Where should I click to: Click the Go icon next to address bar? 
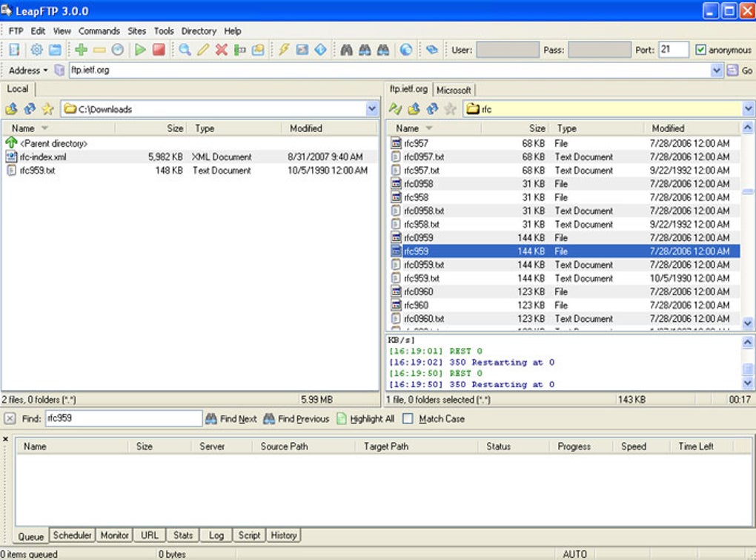tap(732, 70)
